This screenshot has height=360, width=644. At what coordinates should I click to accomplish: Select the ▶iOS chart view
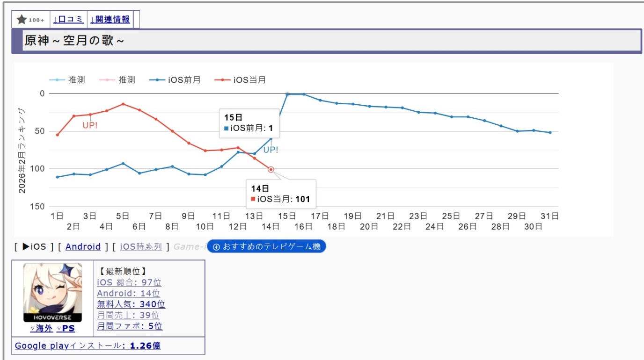tap(34, 247)
